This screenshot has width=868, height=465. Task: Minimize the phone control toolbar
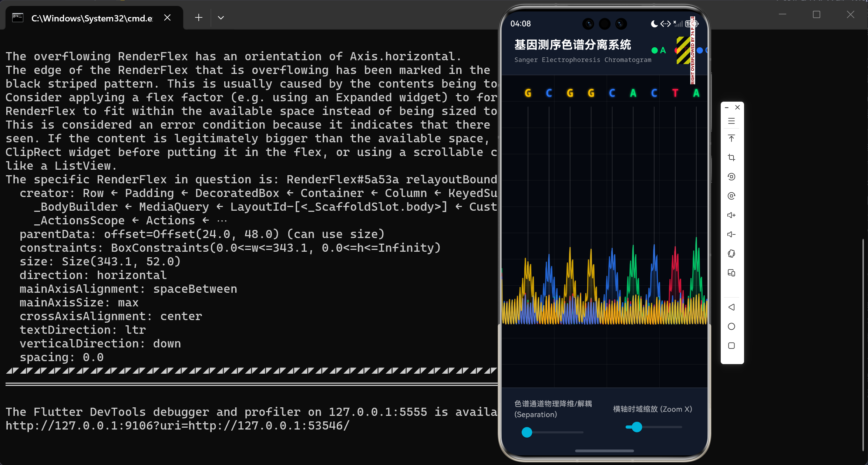(727, 108)
